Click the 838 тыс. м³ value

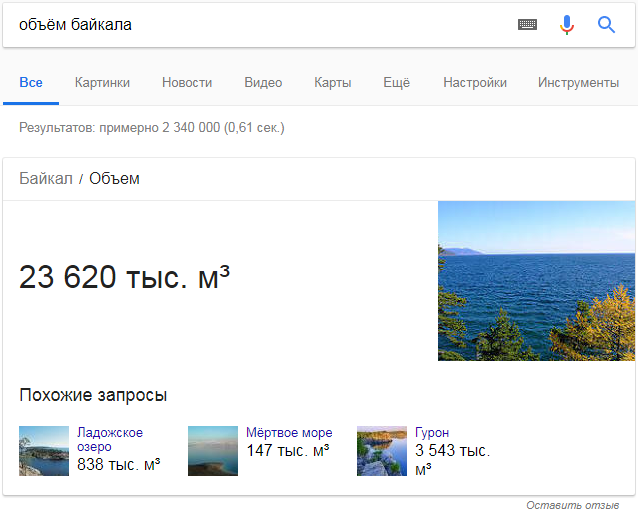[x=119, y=464]
